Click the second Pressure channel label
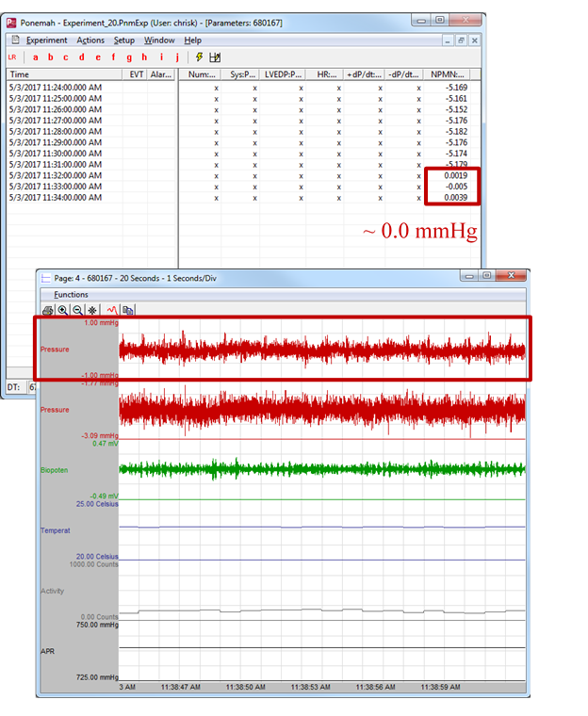Image resolution: width=588 pixels, height=716 pixels. pos(55,410)
